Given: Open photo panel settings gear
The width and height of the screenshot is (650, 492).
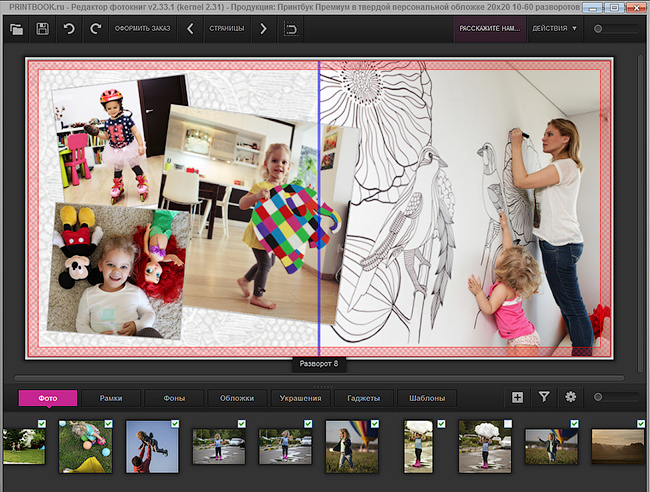Looking at the screenshot, I should pos(571,397).
